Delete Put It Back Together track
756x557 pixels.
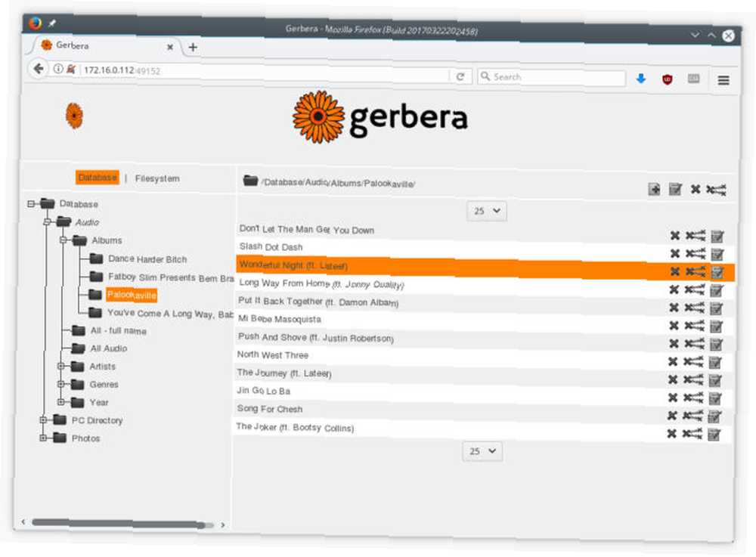point(674,308)
